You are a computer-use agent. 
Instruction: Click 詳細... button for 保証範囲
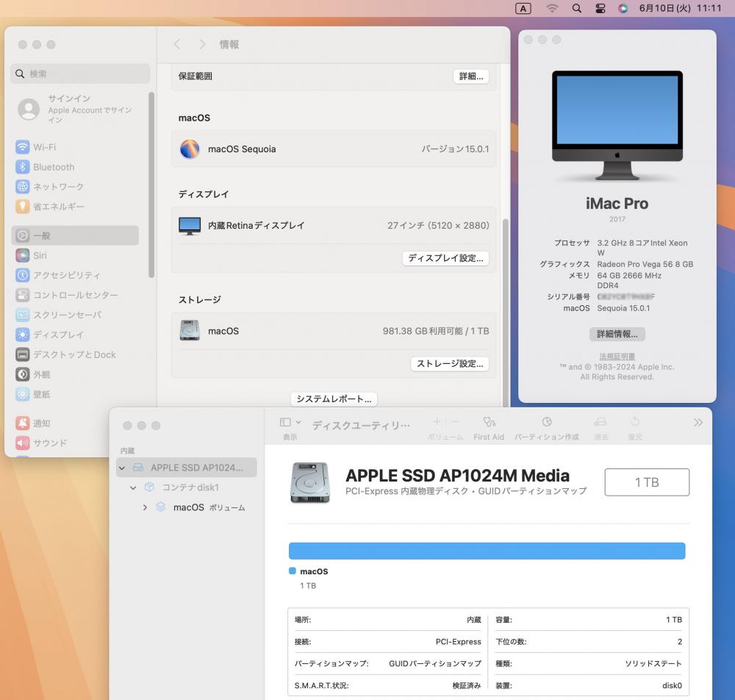tap(470, 76)
